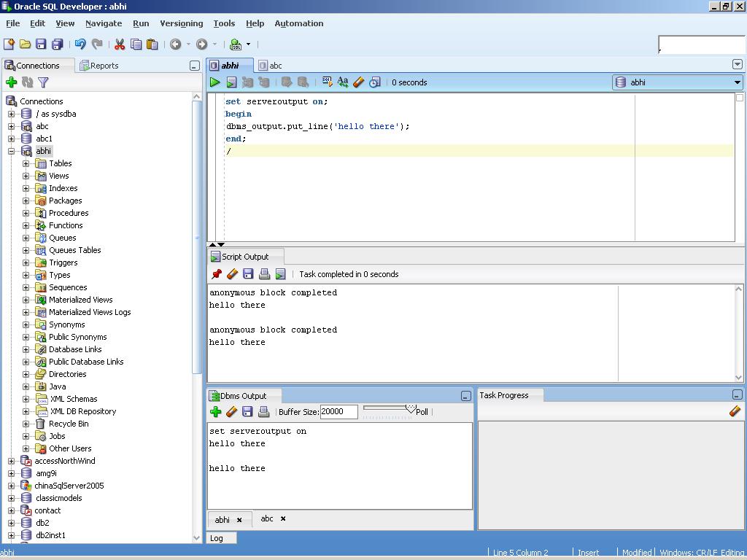Click the Save icon in main toolbar
The width and height of the screenshot is (747, 560).
41,44
